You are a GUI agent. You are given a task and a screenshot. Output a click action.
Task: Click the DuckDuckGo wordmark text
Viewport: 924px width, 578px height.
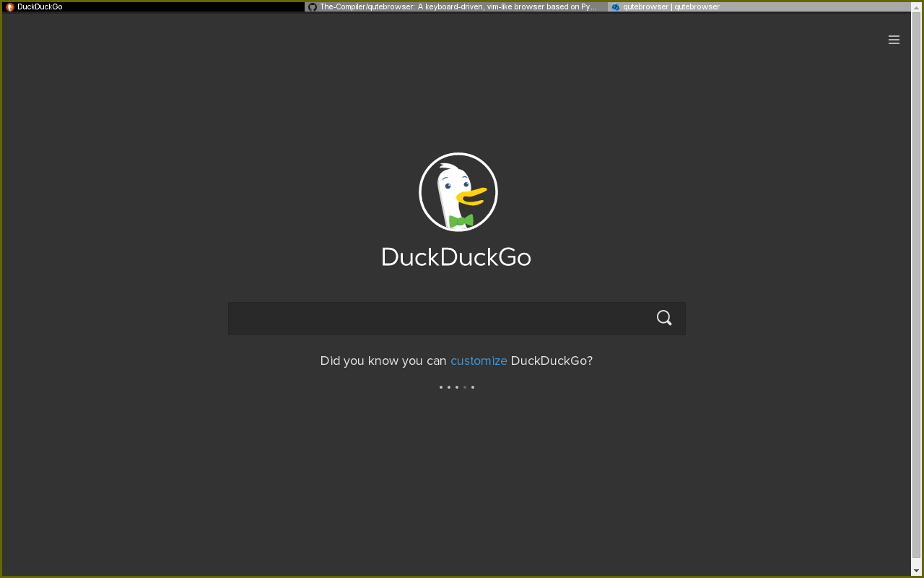(x=456, y=256)
